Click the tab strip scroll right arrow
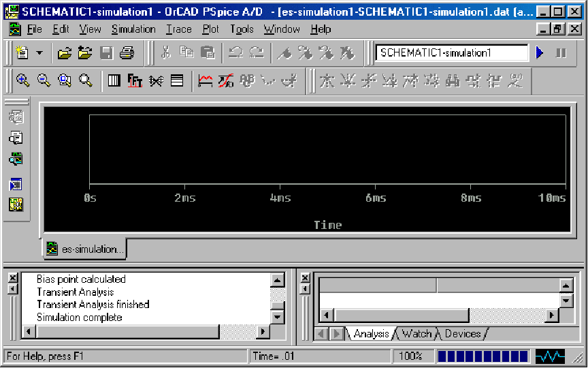 point(337,333)
